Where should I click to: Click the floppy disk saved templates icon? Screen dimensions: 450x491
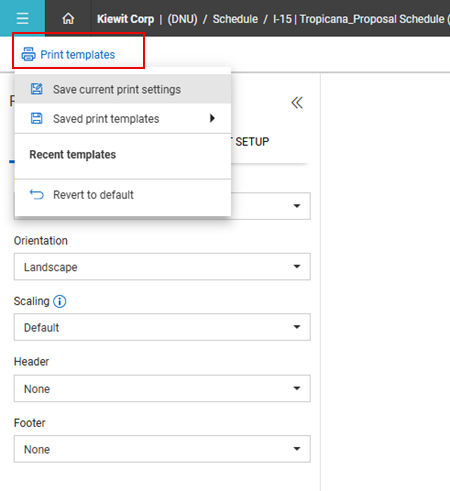[37, 118]
